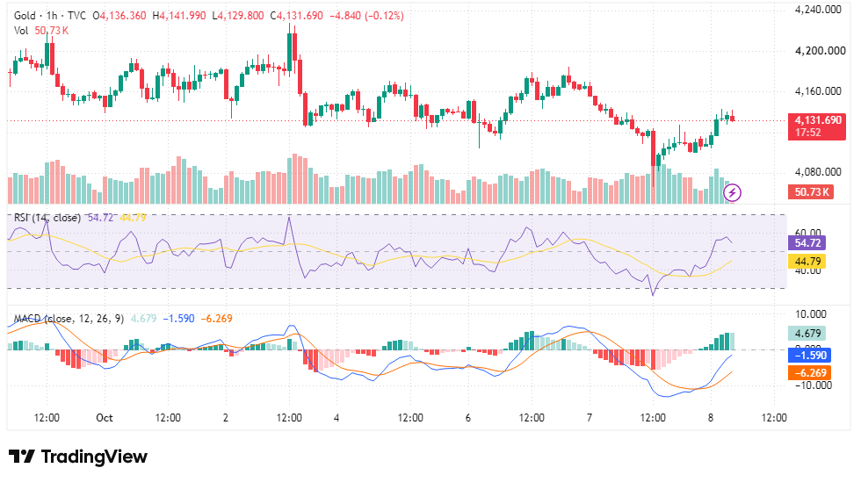Image resolution: width=861 pixels, height=504 pixels.
Task: Click the Vol 50.73K indicator label
Action: coord(41,31)
